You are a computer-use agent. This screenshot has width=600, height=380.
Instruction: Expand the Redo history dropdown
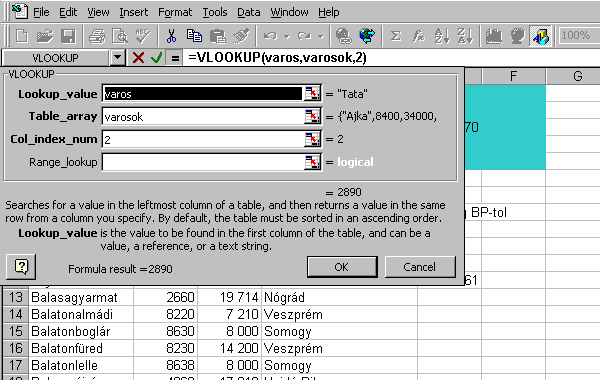321,36
